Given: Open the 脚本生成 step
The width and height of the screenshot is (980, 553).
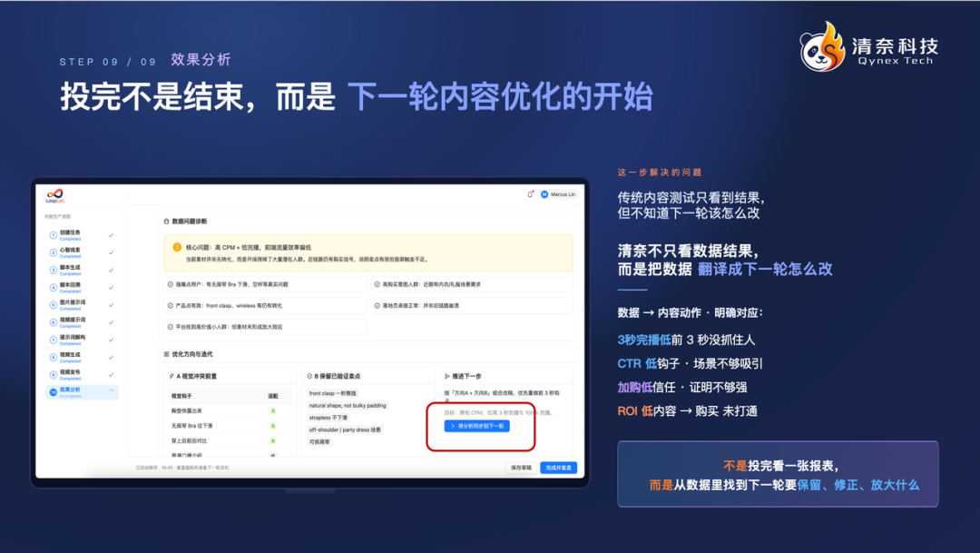Looking at the screenshot, I should pos(82,271).
